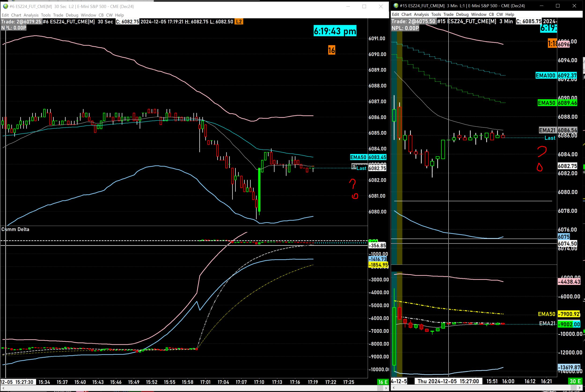Click the green 16 E box

coord(383,382)
